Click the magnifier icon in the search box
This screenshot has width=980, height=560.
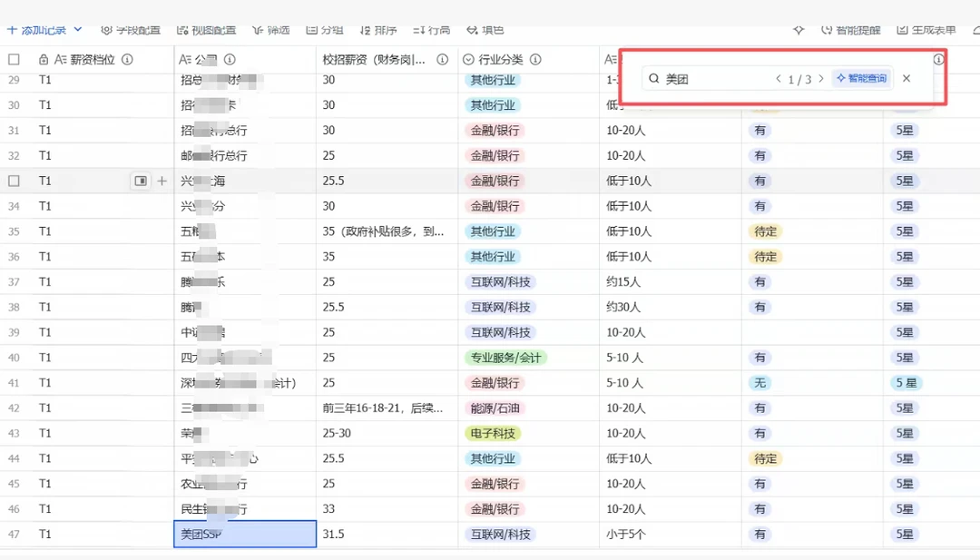coord(653,78)
